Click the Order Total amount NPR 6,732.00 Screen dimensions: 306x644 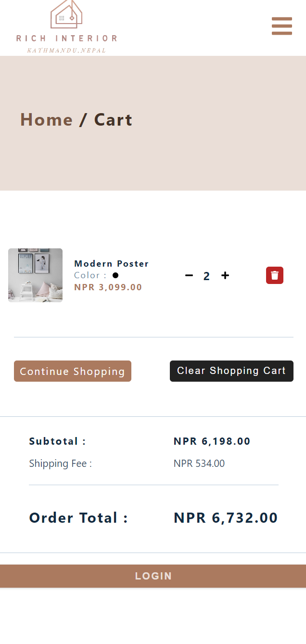[x=226, y=518]
